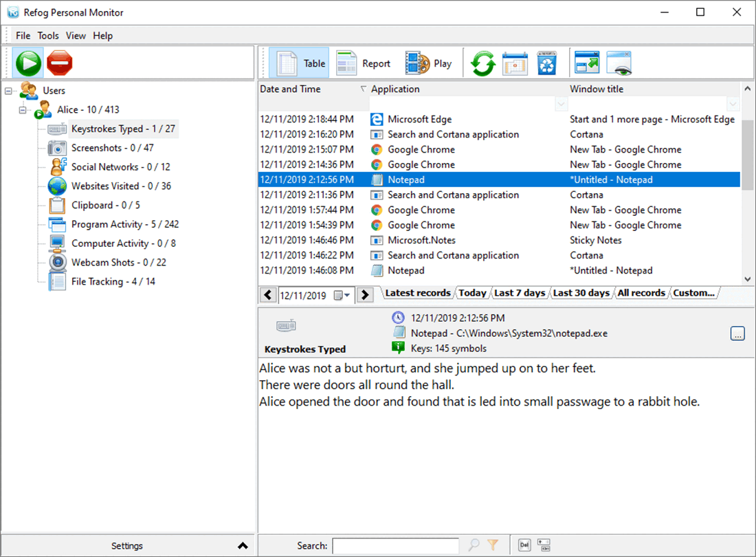Switch to Last 7 days tab
The width and height of the screenshot is (756, 557).
[520, 293]
